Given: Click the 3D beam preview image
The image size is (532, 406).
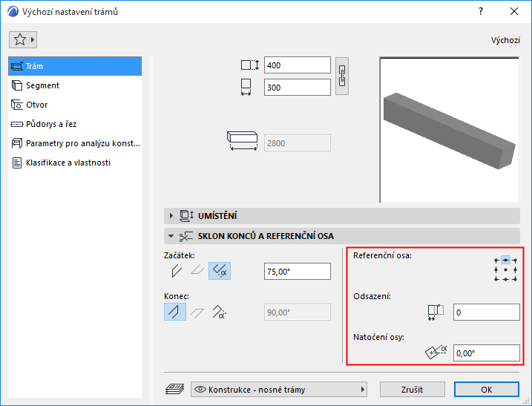Looking at the screenshot, I should [449, 130].
